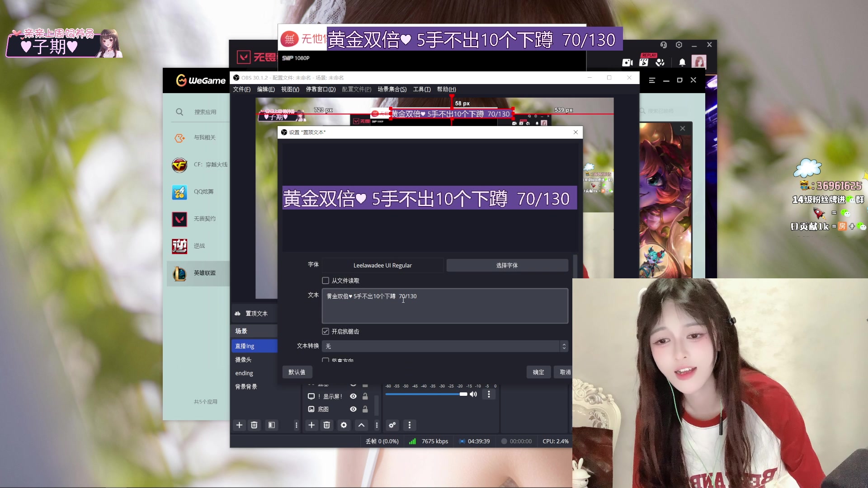Open audio track three-dot options
The width and height of the screenshot is (868, 488).
click(489, 394)
